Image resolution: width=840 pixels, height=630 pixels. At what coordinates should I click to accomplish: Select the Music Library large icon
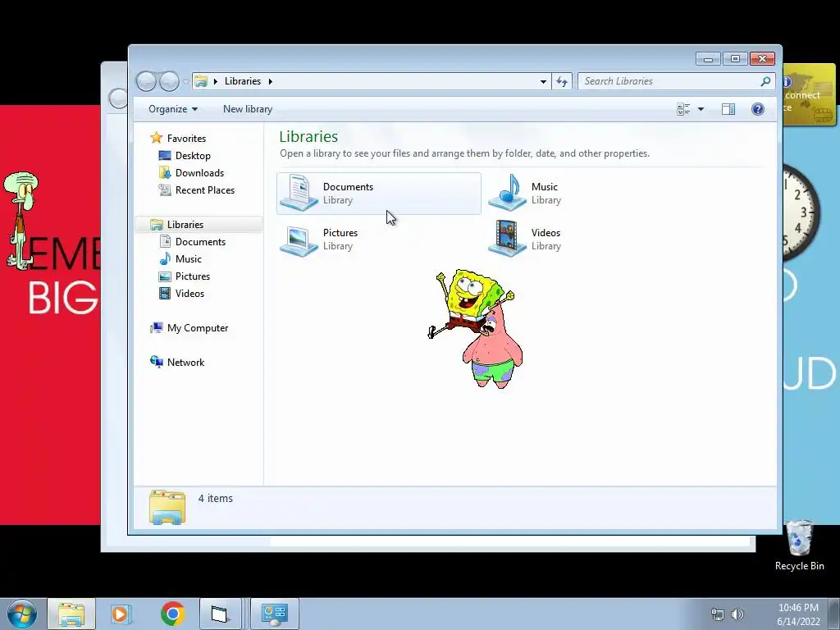(x=507, y=193)
